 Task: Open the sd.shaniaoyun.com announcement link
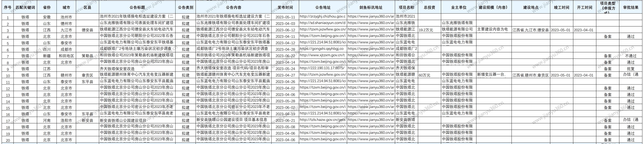(x=323, y=23)
